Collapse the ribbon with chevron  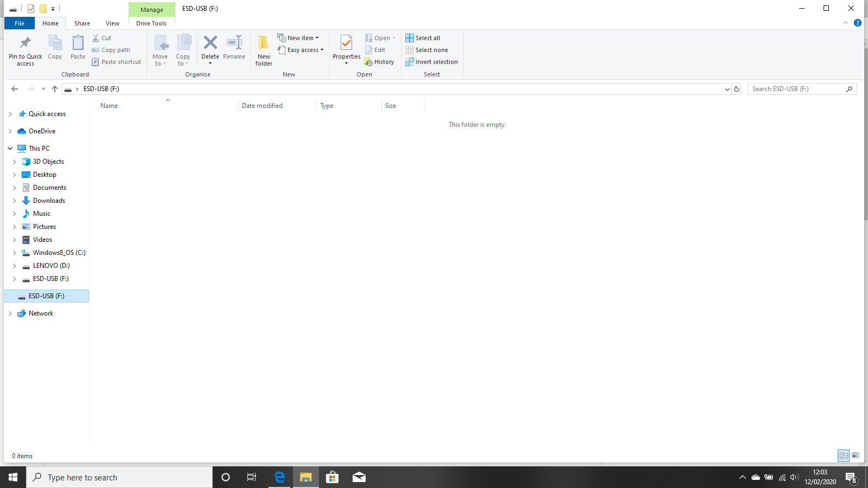point(845,23)
